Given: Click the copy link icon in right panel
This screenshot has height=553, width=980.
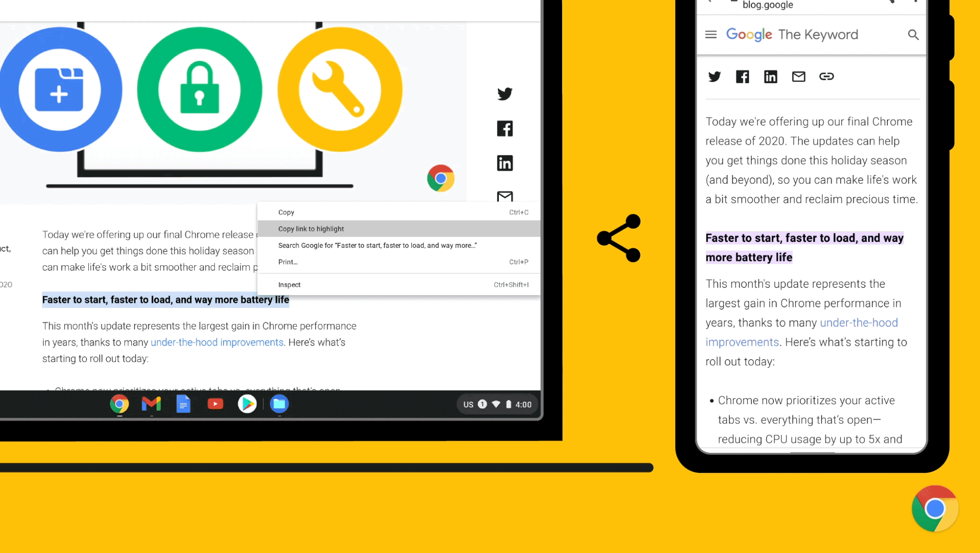Looking at the screenshot, I should 827,76.
